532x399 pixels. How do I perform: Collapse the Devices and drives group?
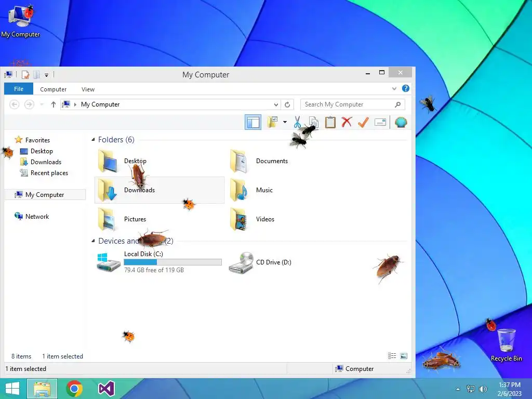coord(94,241)
